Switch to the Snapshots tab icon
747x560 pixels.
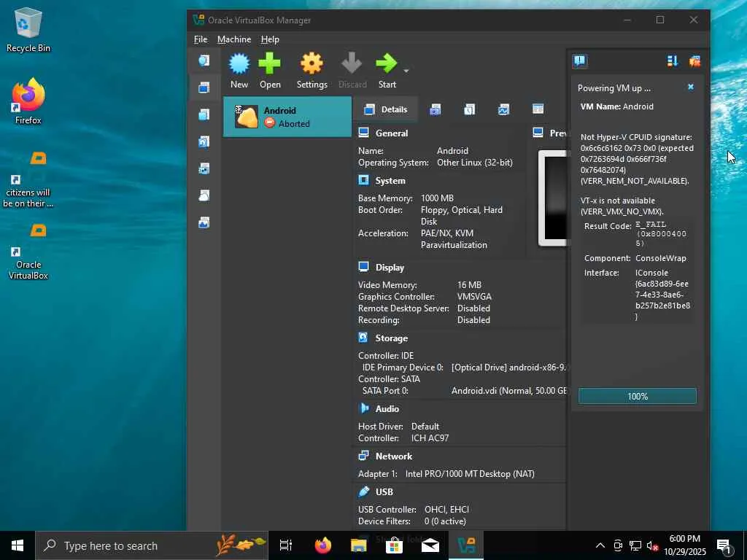(x=435, y=109)
